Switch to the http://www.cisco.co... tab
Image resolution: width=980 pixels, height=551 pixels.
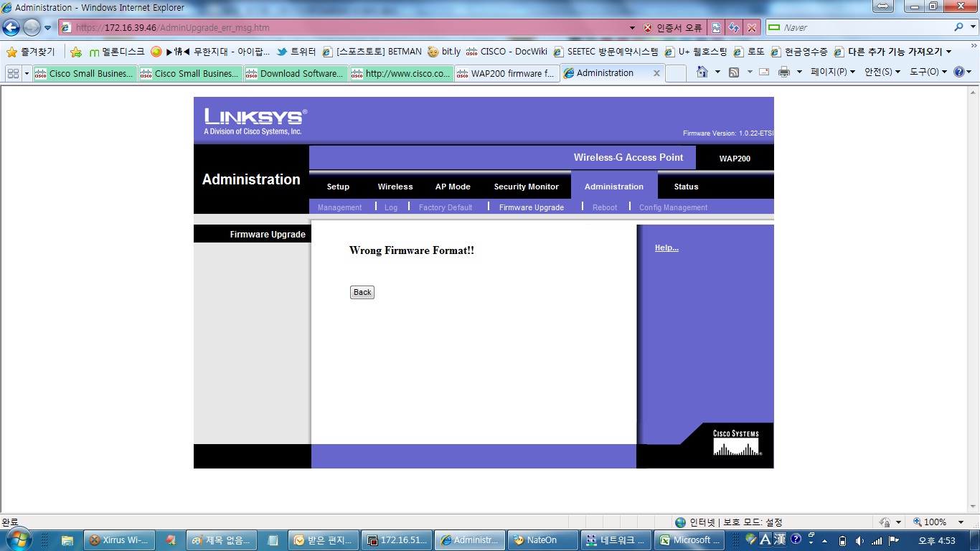401,73
